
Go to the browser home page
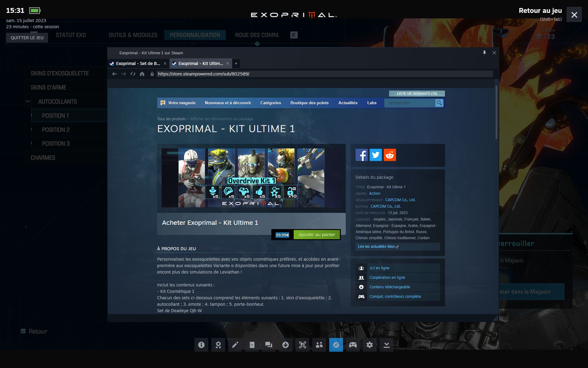142,74
